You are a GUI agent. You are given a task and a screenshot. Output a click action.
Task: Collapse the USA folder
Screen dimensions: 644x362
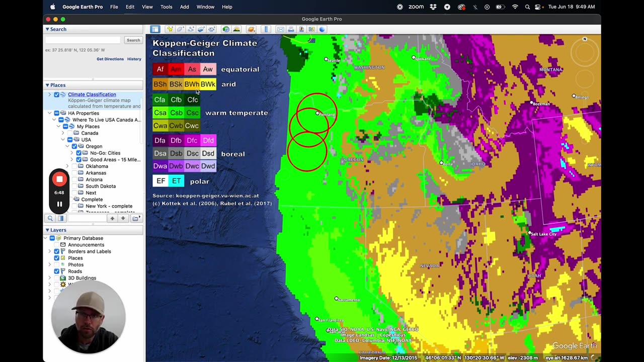coord(63,140)
